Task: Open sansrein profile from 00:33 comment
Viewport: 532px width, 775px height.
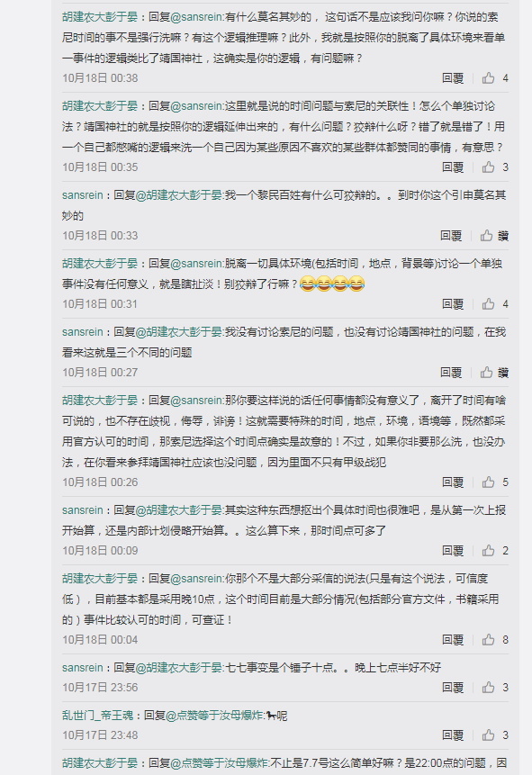Action: [x=83, y=194]
